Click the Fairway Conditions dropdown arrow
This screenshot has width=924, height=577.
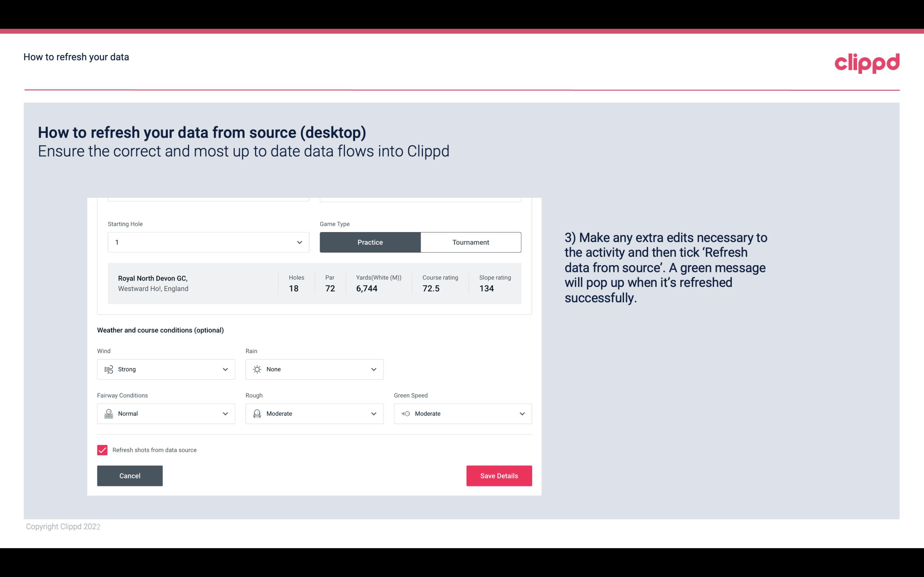[x=226, y=414]
